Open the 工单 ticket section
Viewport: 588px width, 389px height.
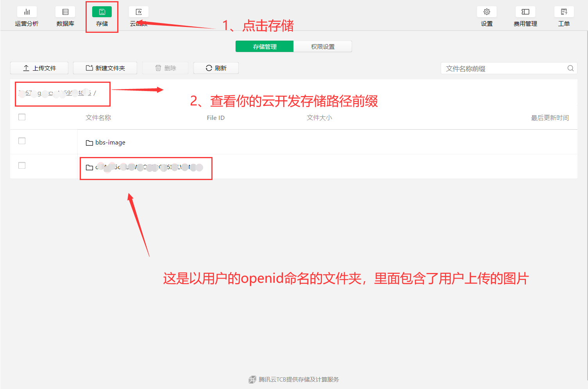click(x=564, y=17)
